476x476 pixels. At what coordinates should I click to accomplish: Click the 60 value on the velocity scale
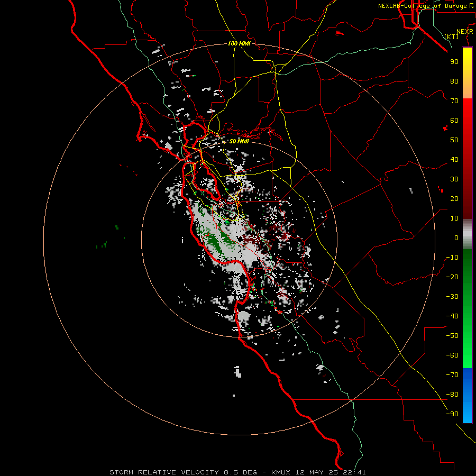[x=454, y=120]
